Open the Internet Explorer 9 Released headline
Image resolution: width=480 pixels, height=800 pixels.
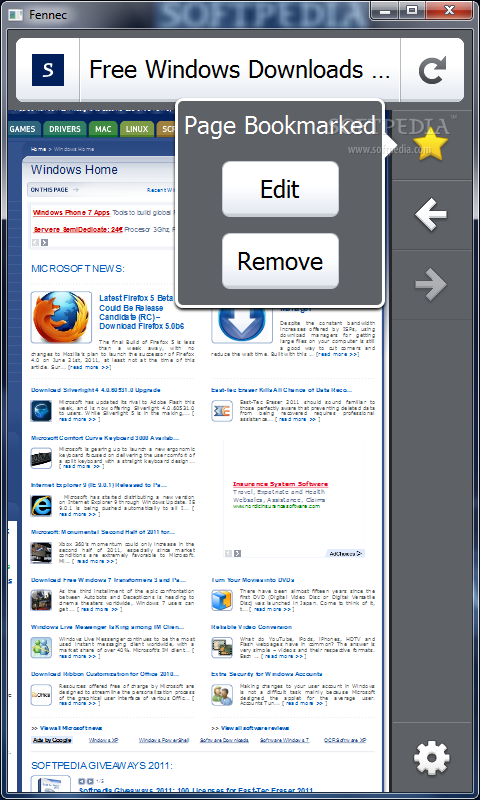click(98, 485)
